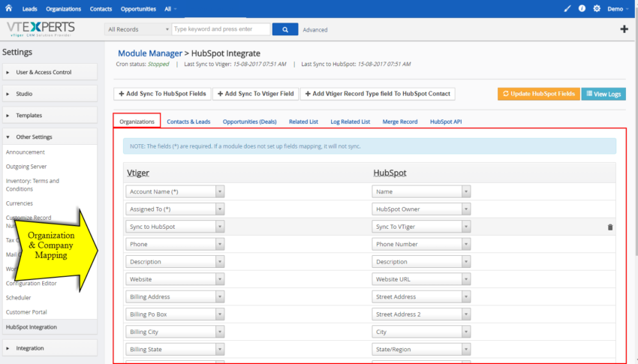Open the Billing Address dropdown
This screenshot has width=638, height=364.
point(175,296)
